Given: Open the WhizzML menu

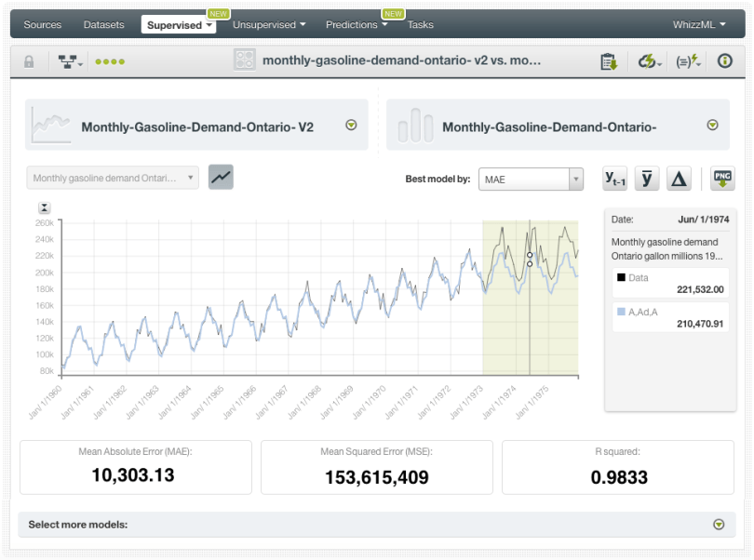Looking at the screenshot, I should pos(698,25).
